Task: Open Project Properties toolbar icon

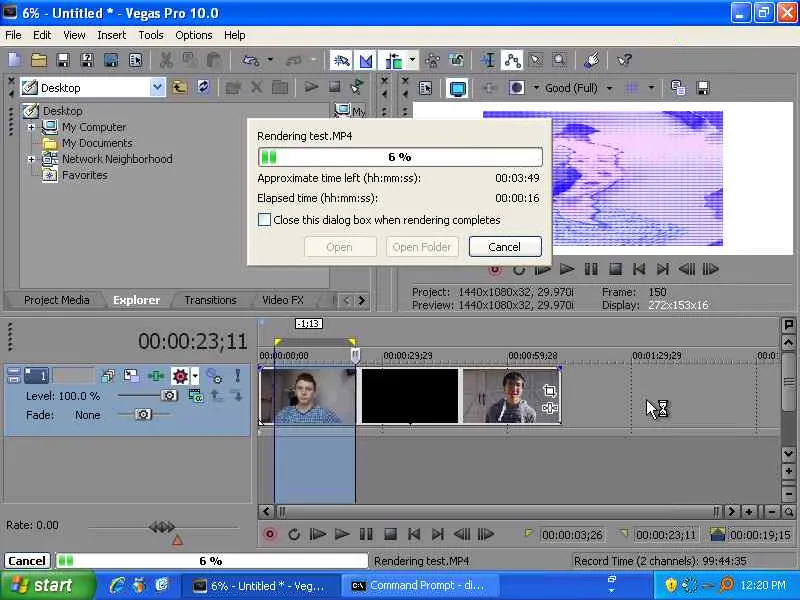Action: [x=135, y=60]
